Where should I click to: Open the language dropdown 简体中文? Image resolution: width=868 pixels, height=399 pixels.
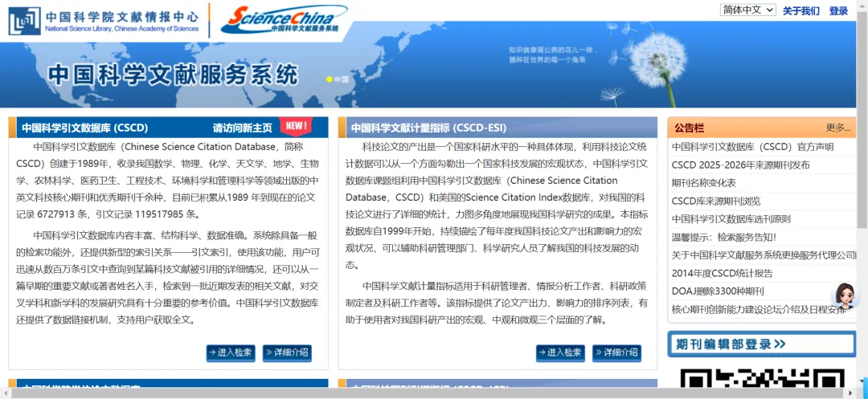pyautogui.click(x=748, y=10)
